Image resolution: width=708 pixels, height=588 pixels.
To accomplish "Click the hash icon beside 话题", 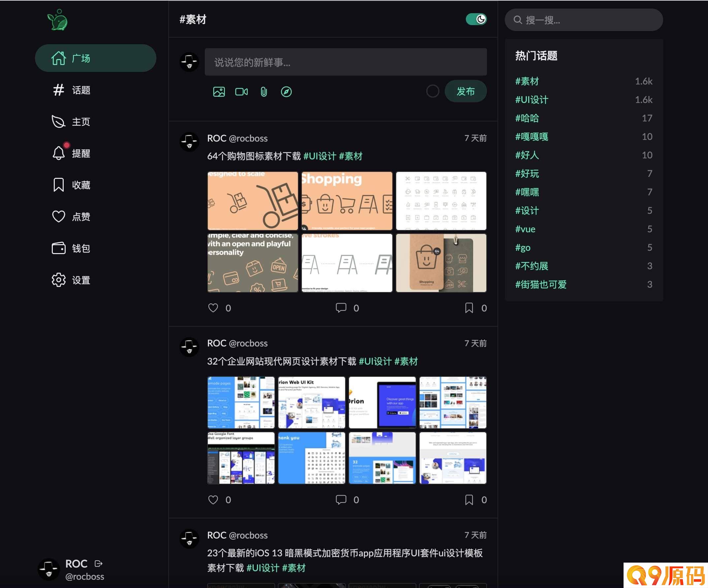I will pos(58,90).
